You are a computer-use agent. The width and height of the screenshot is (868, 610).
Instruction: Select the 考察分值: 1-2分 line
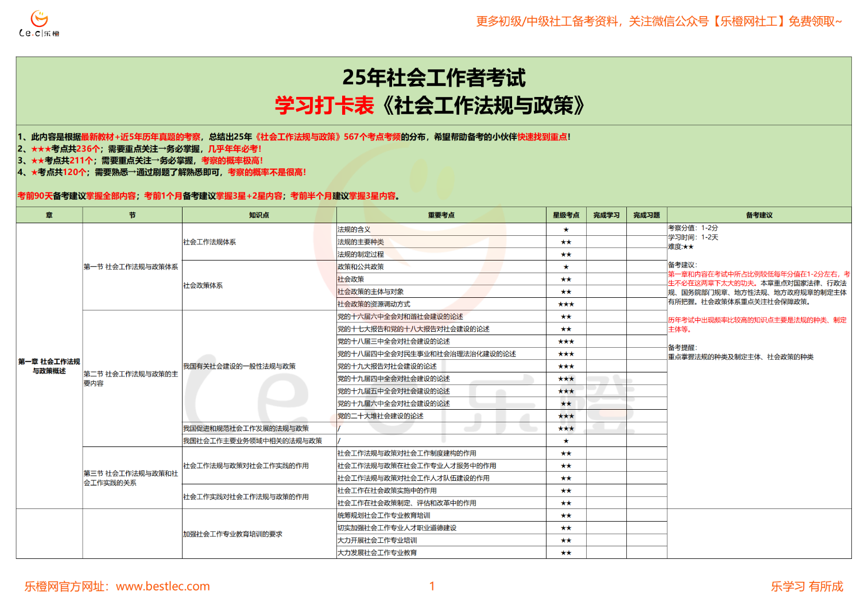pyautogui.click(x=693, y=228)
